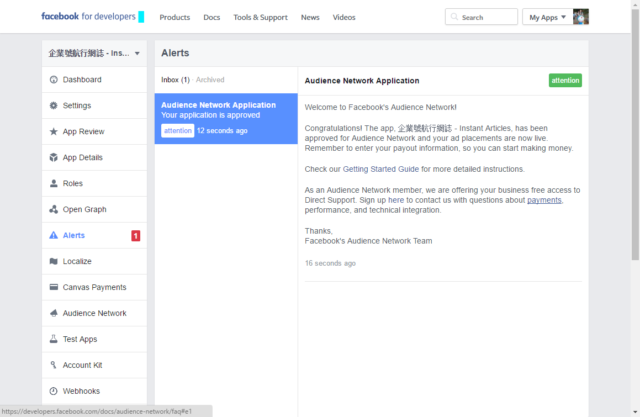
Task: Click the 'here' sign-up link
Action: click(396, 200)
